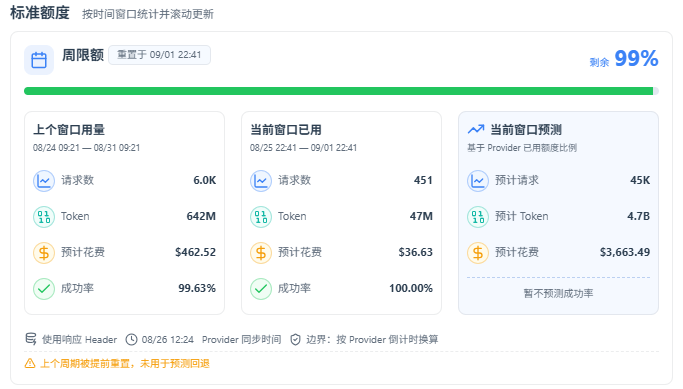Click the trend arrow icon beside 当前窗口预测
Screen dimensions: 683x389
476,129
